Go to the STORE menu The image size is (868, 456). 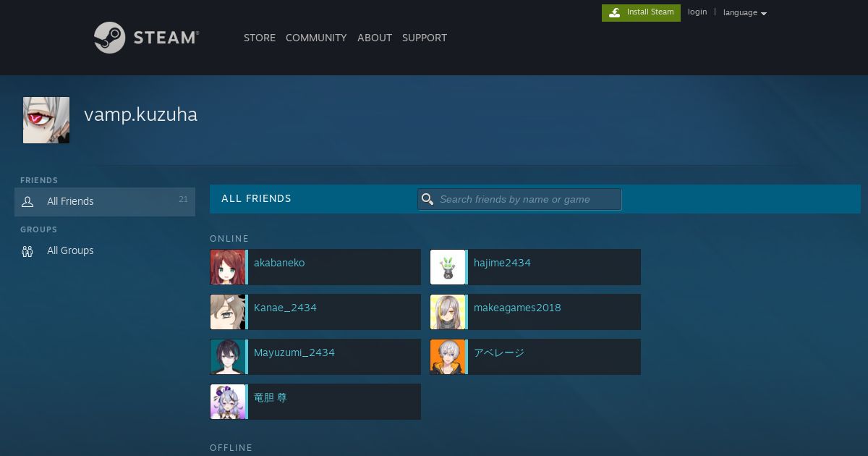click(x=260, y=38)
